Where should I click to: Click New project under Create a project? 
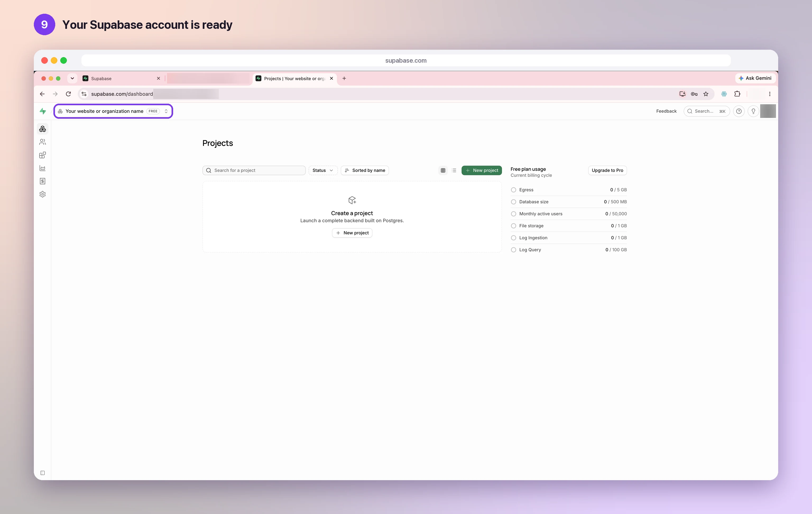pos(352,233)
